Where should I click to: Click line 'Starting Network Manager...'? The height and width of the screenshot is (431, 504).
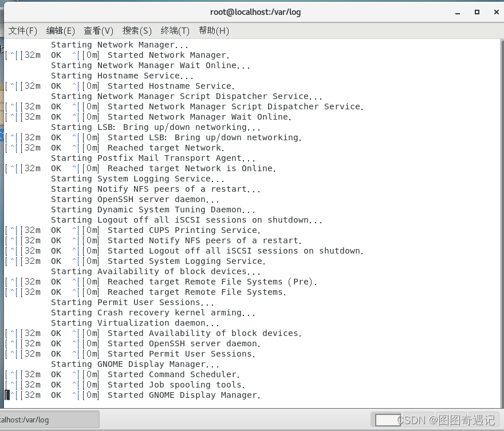[x=120, y=45]
